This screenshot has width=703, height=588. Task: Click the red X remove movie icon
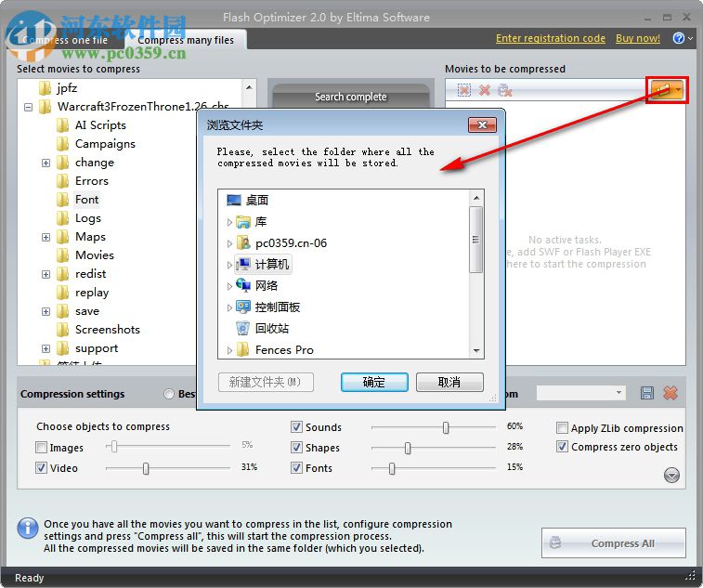tap(485, 90)
